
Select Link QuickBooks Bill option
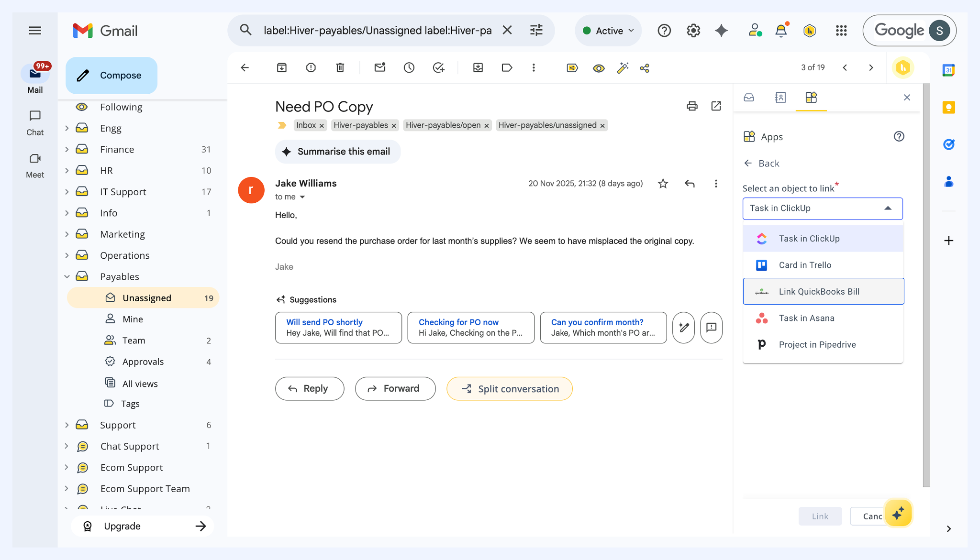pyautogui.click(x=824, y=291)
